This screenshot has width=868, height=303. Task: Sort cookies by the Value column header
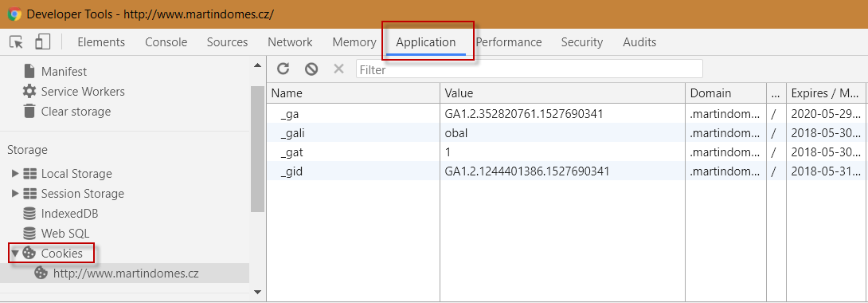click(x=563, y=93)
